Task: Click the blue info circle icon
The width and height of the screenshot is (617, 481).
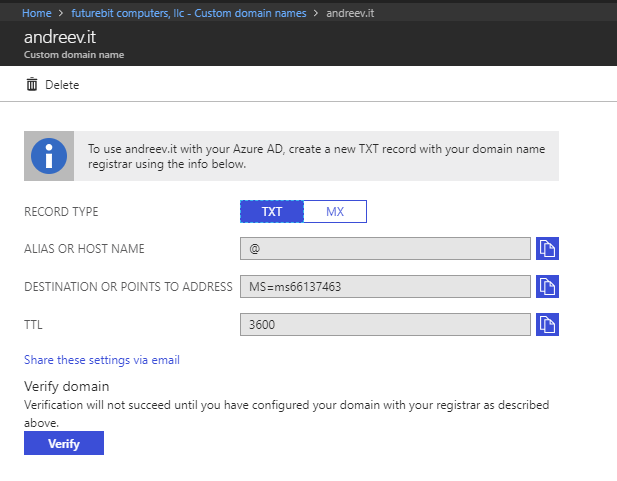Action: coord(49,156)
